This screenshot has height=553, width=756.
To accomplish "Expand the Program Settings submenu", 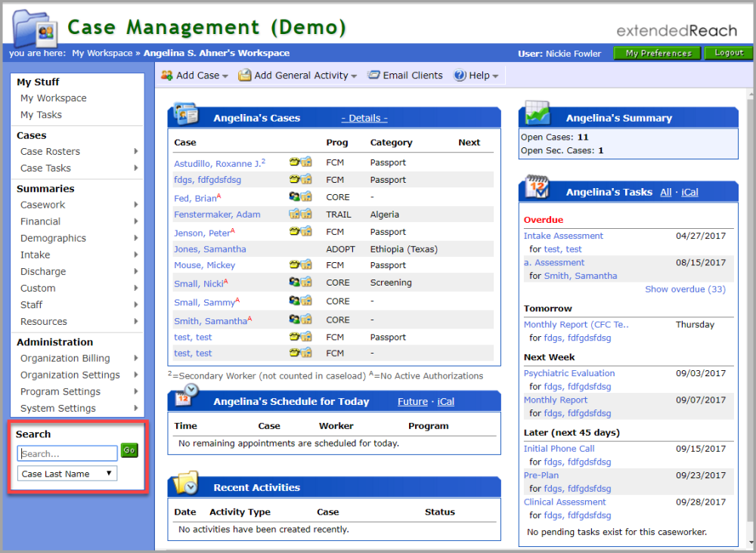I will pyautogui.click(x=136, y=391).
